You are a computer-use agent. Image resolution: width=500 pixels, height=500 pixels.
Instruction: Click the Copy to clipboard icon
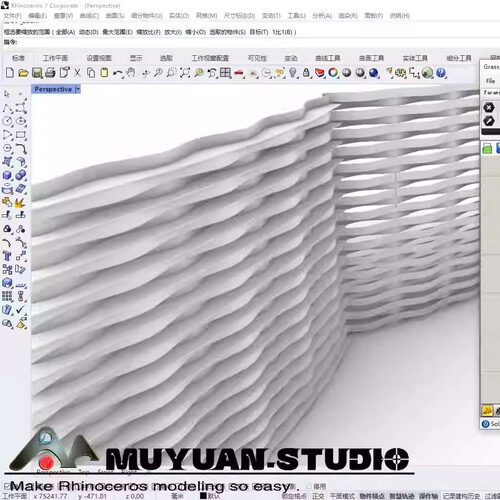[x=91, y=73]
